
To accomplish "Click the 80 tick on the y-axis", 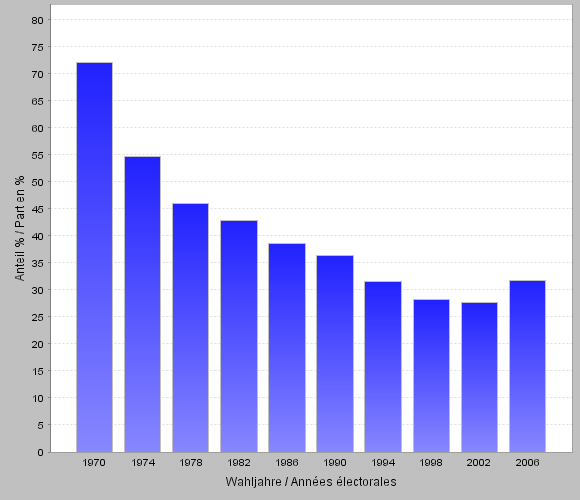I will 37,20.
